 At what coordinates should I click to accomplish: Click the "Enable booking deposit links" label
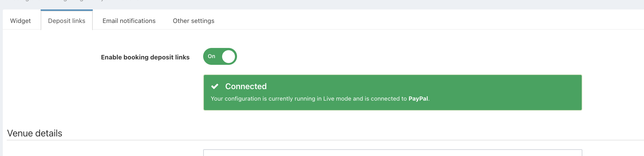[145, 57]
